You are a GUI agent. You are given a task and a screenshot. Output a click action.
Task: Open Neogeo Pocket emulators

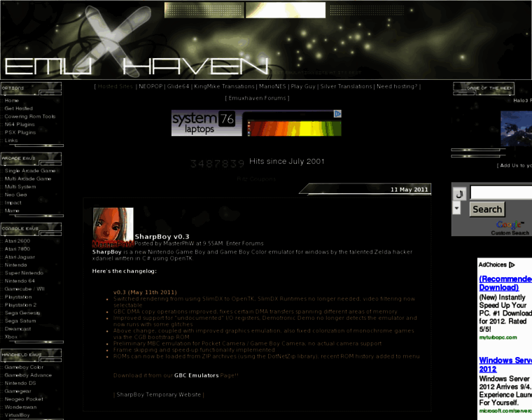tap(24, 399)
